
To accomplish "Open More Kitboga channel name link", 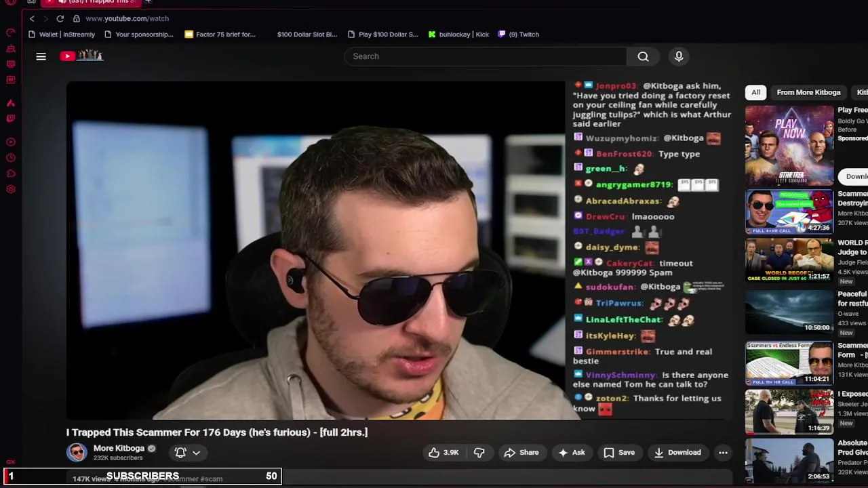I will click(x=119, y=448).
